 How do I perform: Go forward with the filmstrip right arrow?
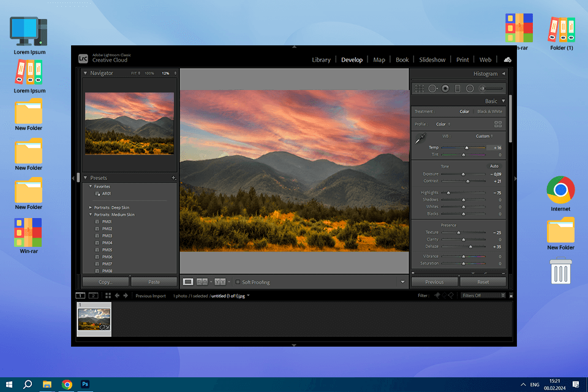click(126, 296)
